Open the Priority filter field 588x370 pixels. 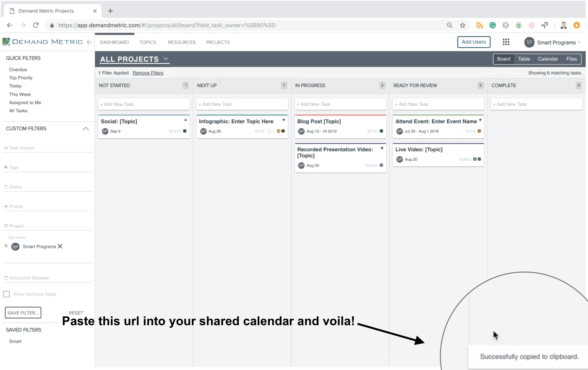[x=48, y=207]
